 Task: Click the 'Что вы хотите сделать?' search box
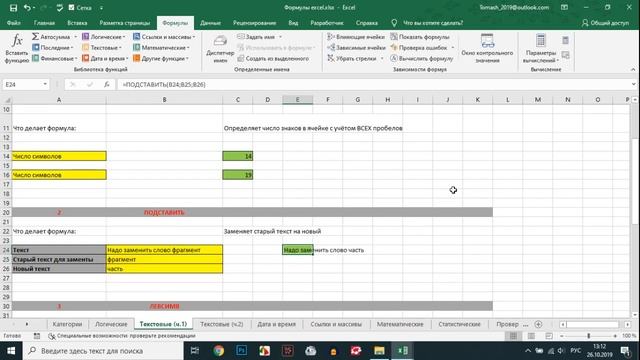pos(433,23)
